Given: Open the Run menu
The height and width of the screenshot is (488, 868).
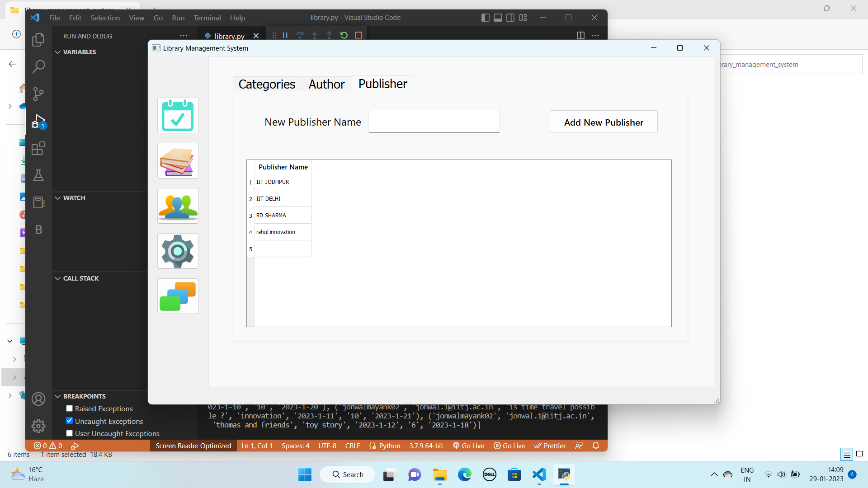Looking at the screenshot, I should [178, 18].
